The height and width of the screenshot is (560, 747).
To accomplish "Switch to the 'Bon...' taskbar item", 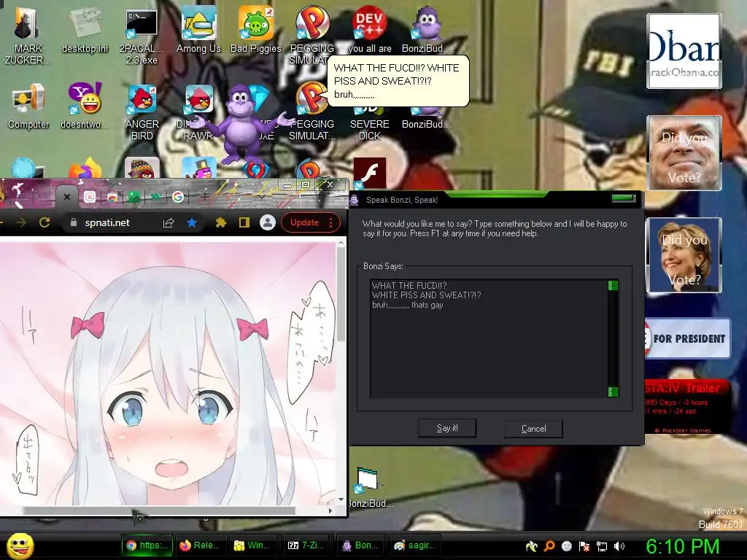I will 360,545.
